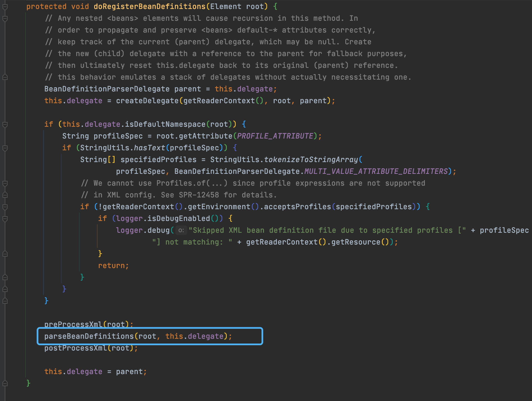The height and width of the screenshot is (401, 532).
Task: Click the 'protected' keyword
Action: pos(47,6)
